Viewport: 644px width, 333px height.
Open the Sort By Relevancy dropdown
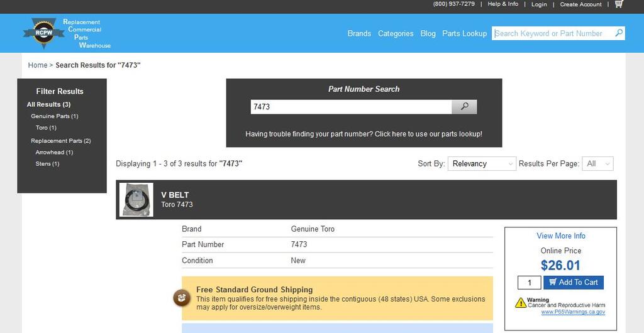(482, 163)
